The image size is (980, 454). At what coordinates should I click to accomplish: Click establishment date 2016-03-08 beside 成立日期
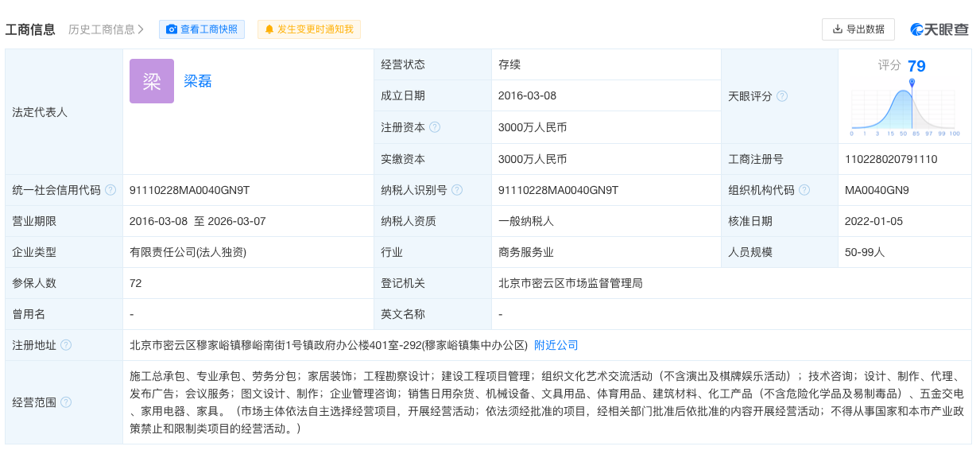[527, 96]
